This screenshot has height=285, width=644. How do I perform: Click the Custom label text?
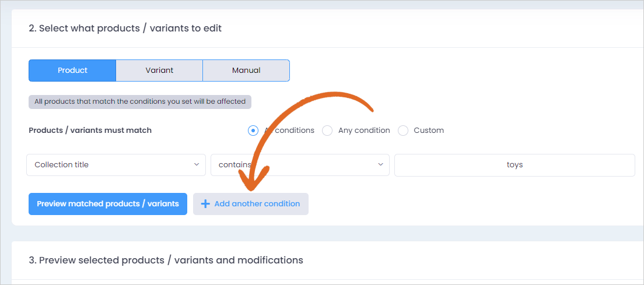pos(429,131)
